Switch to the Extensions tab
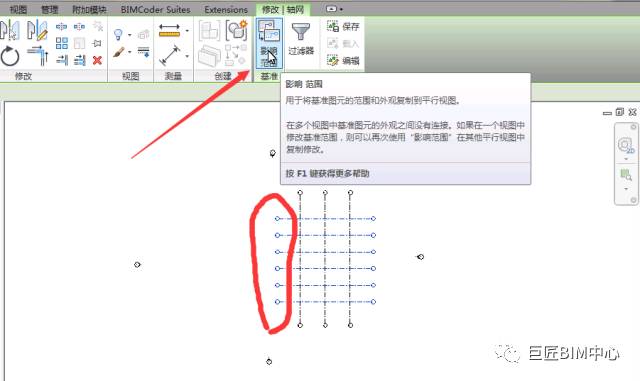 (226, 9)
